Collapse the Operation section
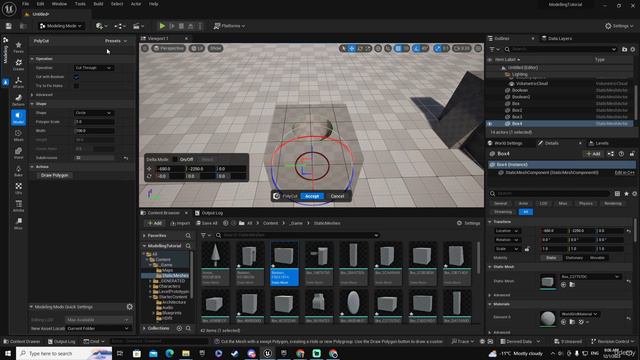Image resolution: width=640 pixels, height=360 pixels. pyautogui.click(x=32, y=59)
